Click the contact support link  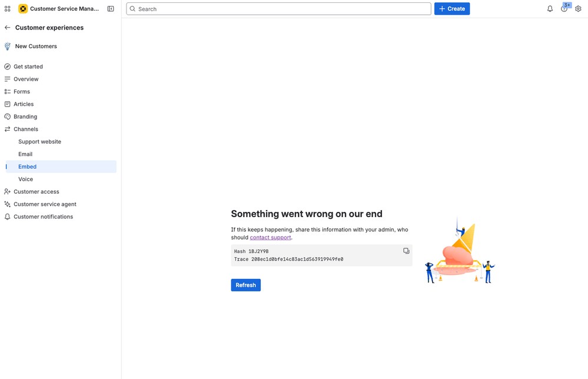270,237
